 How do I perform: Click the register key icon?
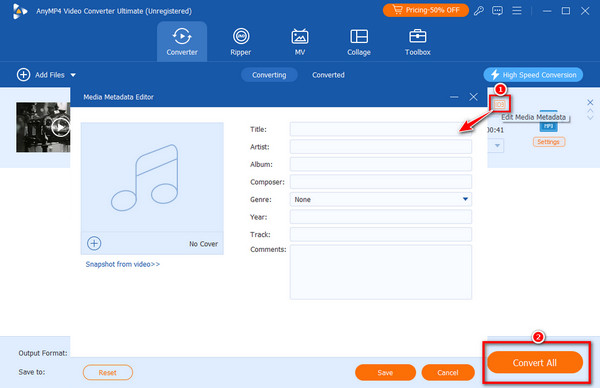click(479, 11)
